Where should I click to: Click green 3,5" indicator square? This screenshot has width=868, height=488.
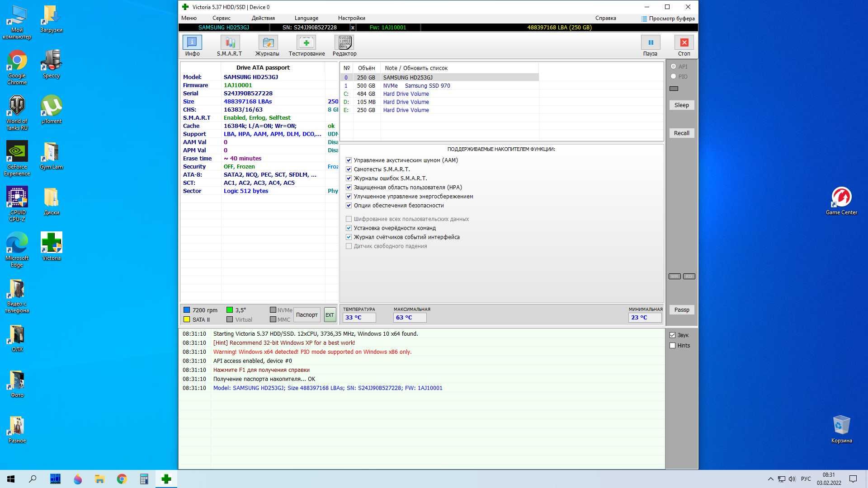(230, 310)
